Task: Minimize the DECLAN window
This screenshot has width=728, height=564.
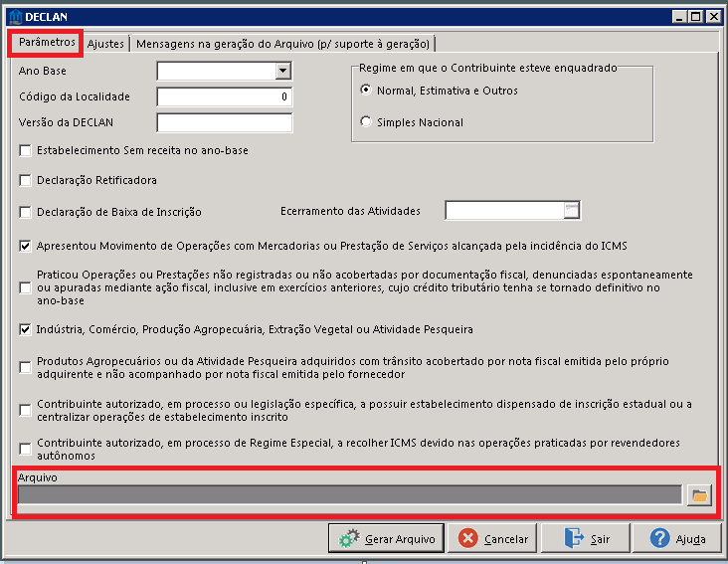Action: pyautogui.click(x=679, y=17)
